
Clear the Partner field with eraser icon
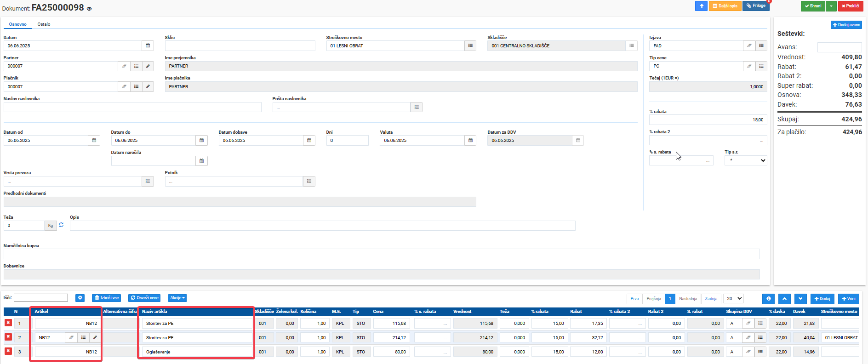tap(124, 66)
